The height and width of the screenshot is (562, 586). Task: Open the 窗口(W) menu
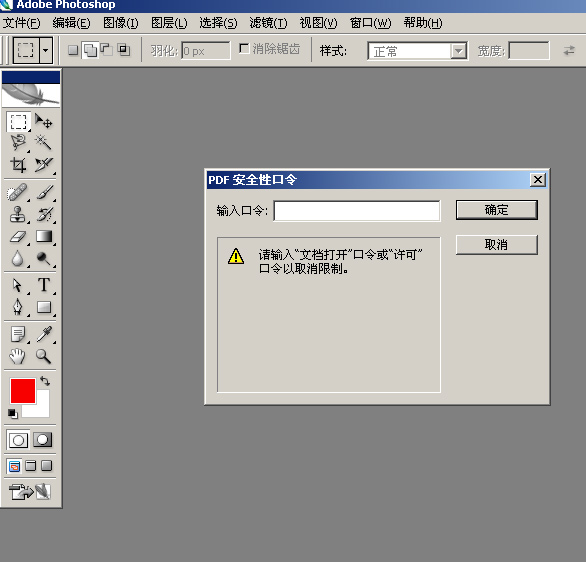coord(370,23)
